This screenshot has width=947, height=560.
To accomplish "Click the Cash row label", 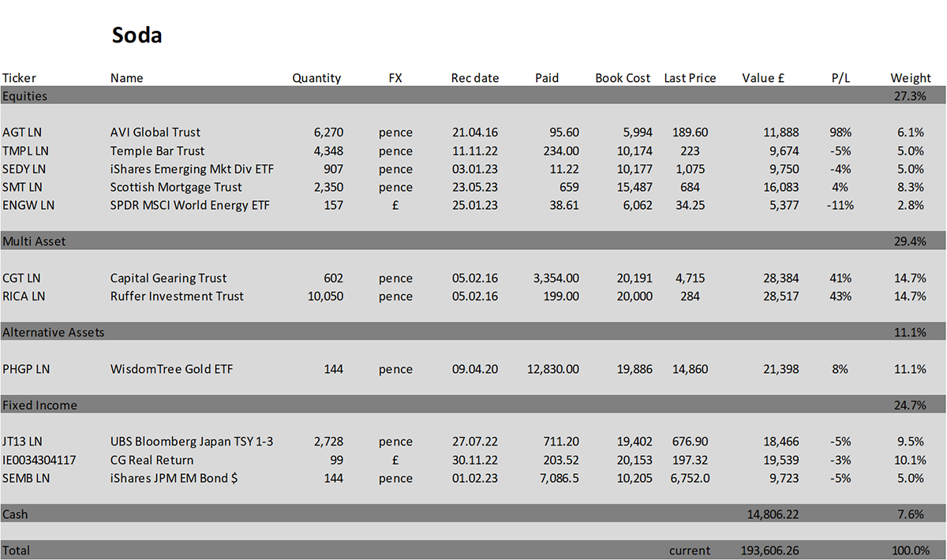I will tap(15, 514).
